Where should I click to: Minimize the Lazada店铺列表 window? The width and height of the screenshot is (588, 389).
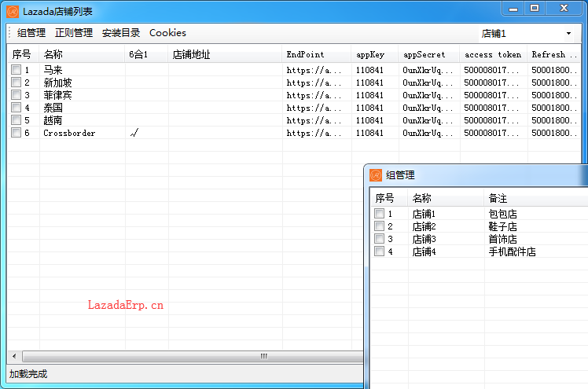tap(513, 8)
